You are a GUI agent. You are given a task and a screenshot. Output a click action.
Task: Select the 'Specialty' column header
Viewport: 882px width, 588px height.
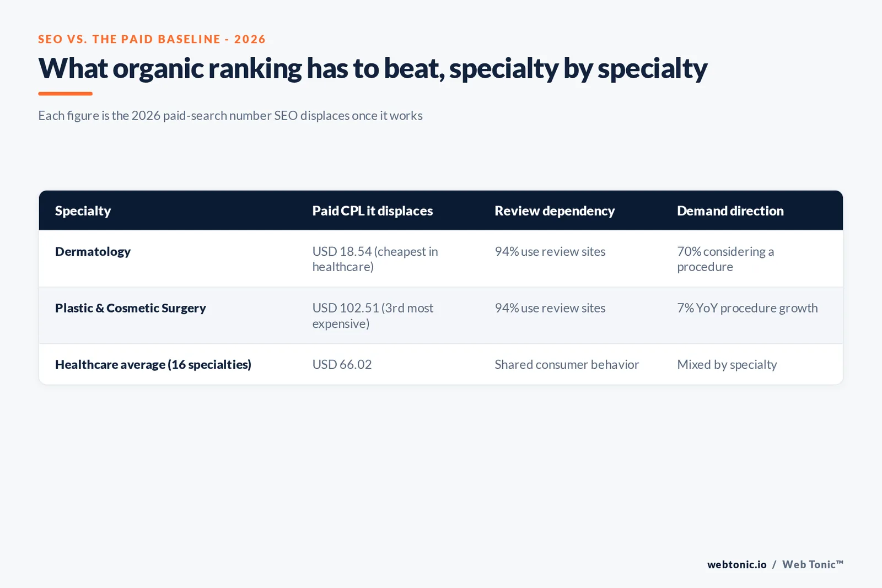[83, 211]
